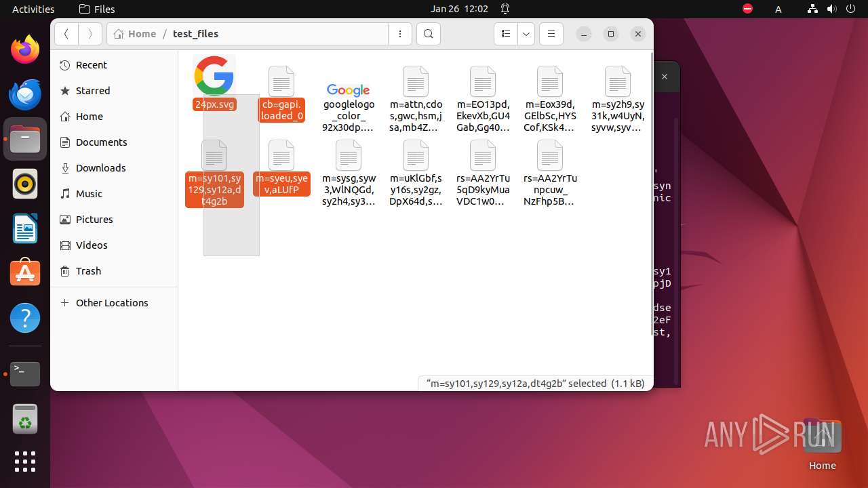868x488 pixels.
Task: Open the clock and calendar panel
Action: click(x=459, y=9)
